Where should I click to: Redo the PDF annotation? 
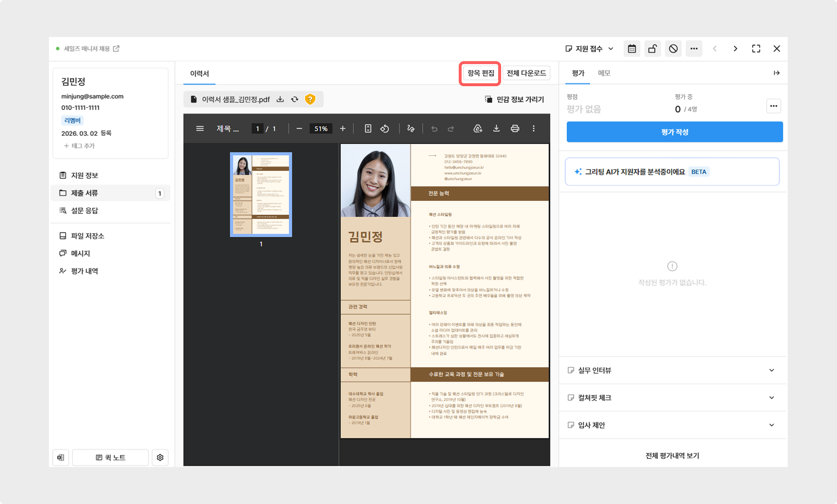[451, 129]
